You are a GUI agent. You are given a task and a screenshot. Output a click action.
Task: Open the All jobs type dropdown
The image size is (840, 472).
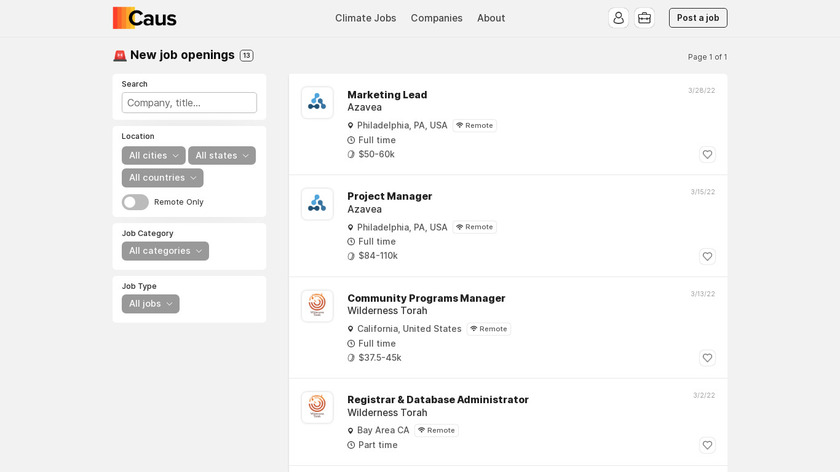point(150,304)
